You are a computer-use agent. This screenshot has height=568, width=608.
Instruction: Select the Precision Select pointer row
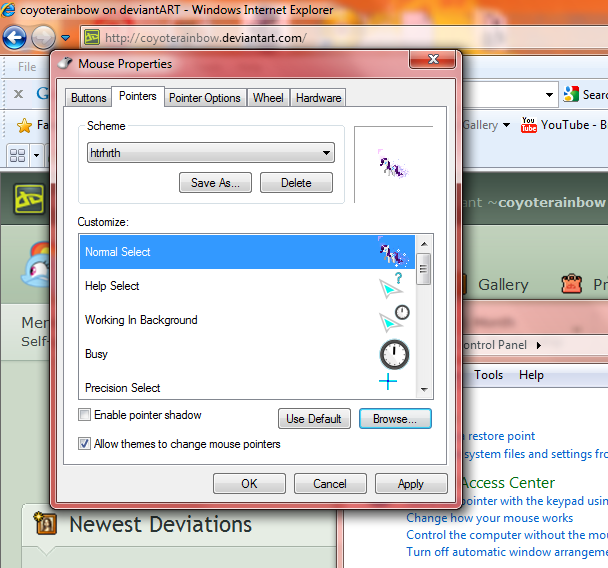coord(247,387)
